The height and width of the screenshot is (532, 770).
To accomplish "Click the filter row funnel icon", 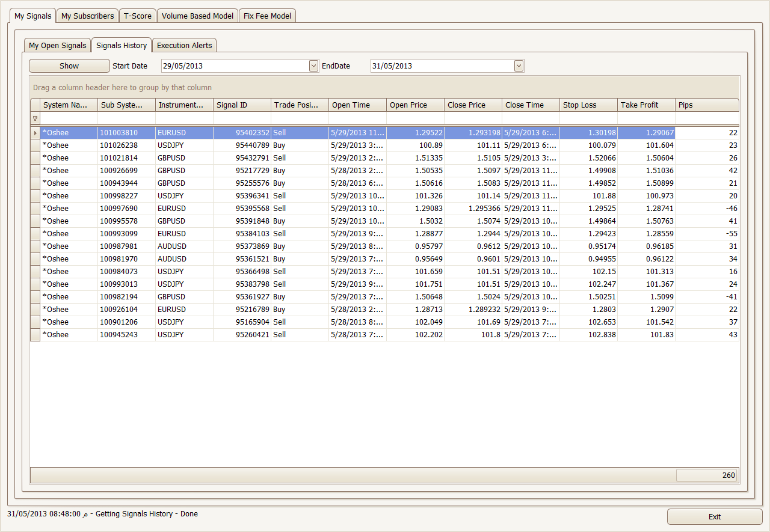I will pos(35,118).
